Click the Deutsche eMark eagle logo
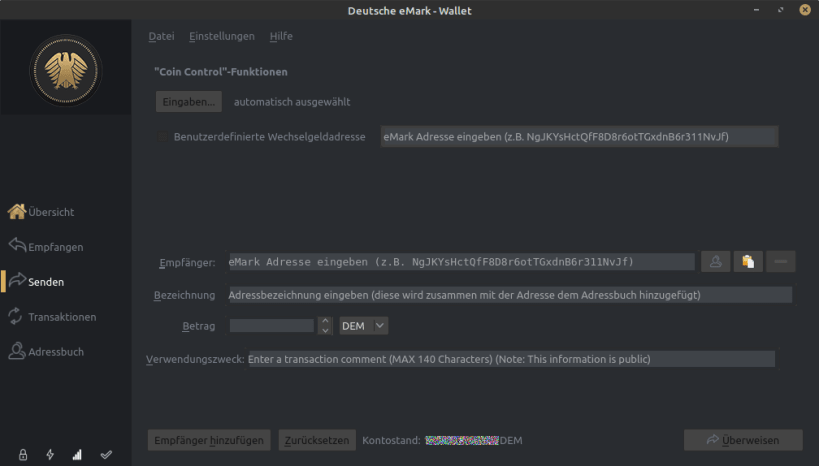 point(66,71)
